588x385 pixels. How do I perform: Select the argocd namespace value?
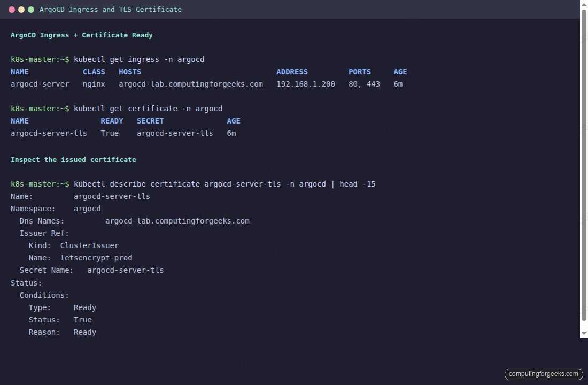[87, 209]
